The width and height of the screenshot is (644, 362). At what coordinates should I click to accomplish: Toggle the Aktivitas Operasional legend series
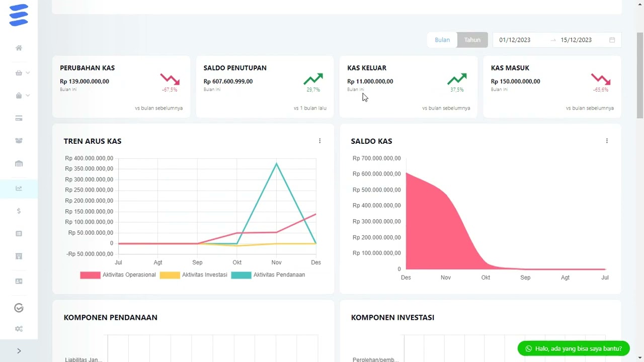(118, 275)
